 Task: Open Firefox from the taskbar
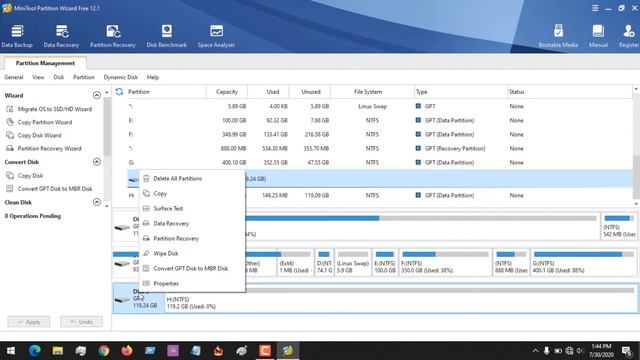127,351
